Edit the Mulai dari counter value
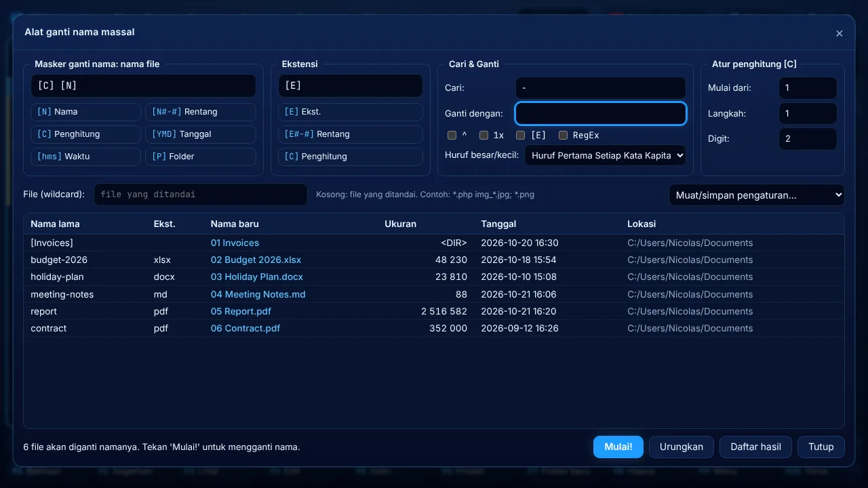The image size is (868, 488). [x=808, y=88]
